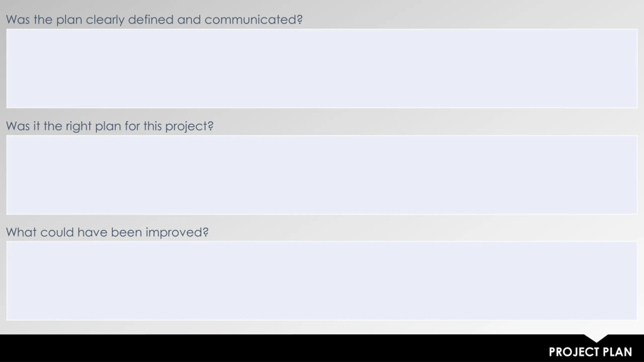Click the word 'defined' in the first question
The image size is (644, 362).
(151, 20)
